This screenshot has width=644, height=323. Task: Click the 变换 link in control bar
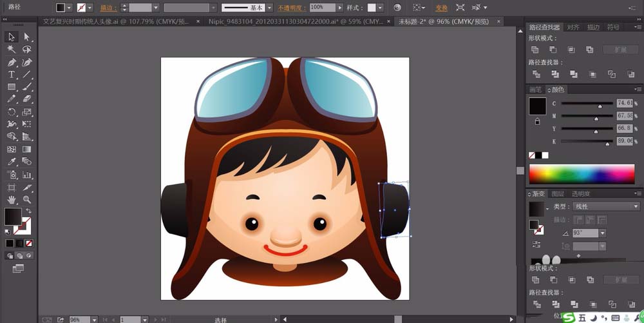tap(441, 8)
